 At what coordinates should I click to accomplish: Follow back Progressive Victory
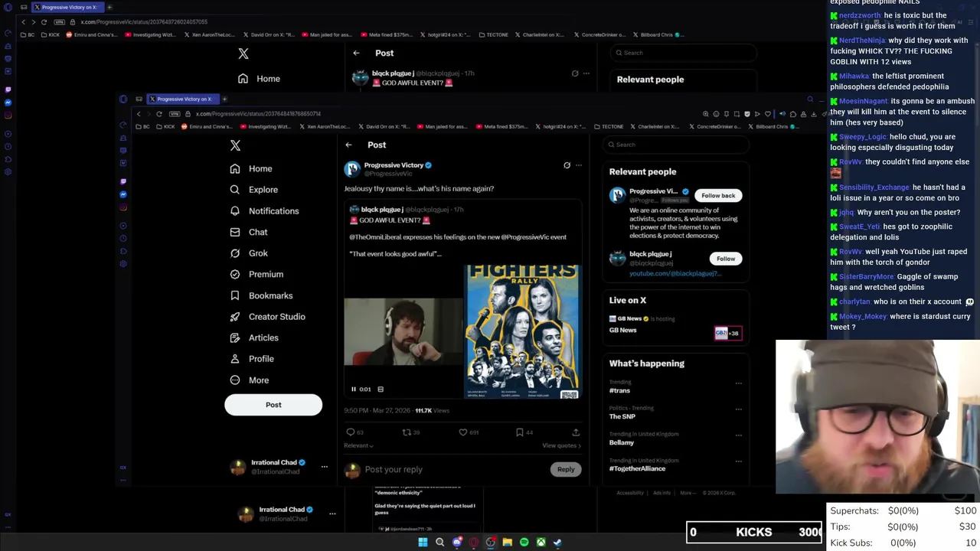click(x=718, y=195)
